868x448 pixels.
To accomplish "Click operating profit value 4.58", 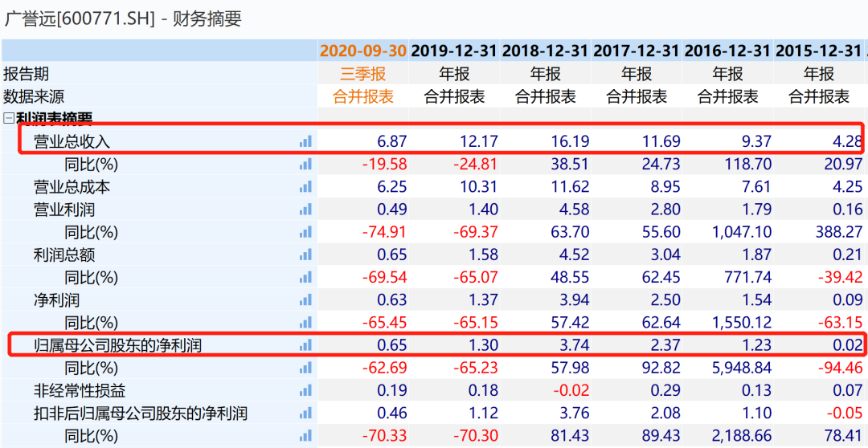I will coord(574,210).
